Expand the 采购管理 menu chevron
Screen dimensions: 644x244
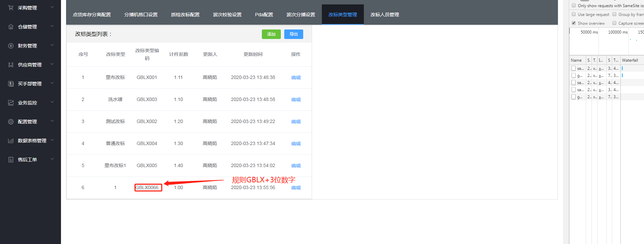tap(52, 7)
